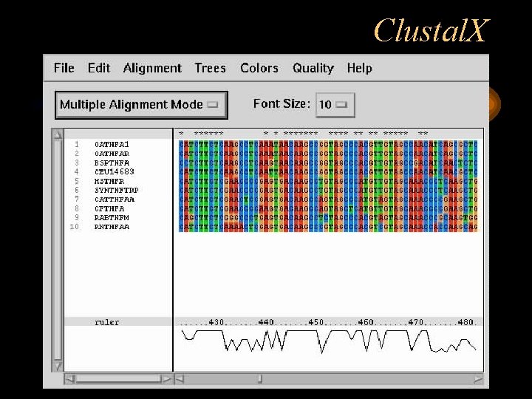Click vertical scrollbar up arrow

click(x=58, y=134)
